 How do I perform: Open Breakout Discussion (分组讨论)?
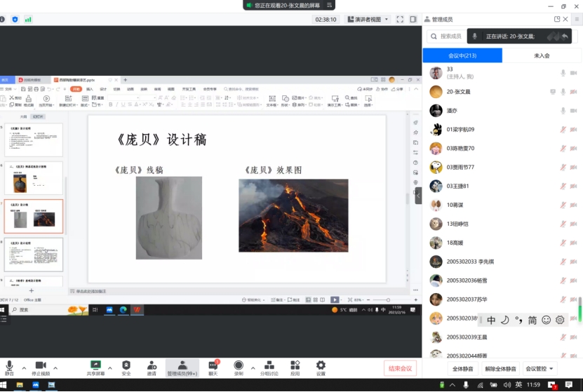pyautogui.click(x=269, y=368)
